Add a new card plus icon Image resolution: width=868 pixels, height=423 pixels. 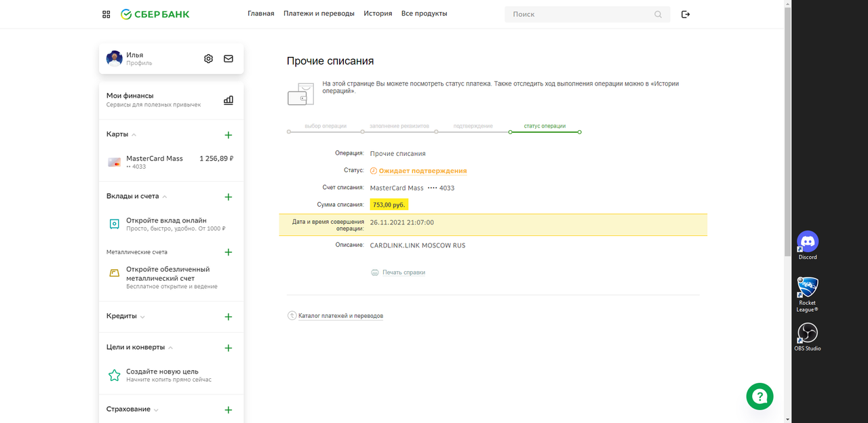(x=229, y=135)
